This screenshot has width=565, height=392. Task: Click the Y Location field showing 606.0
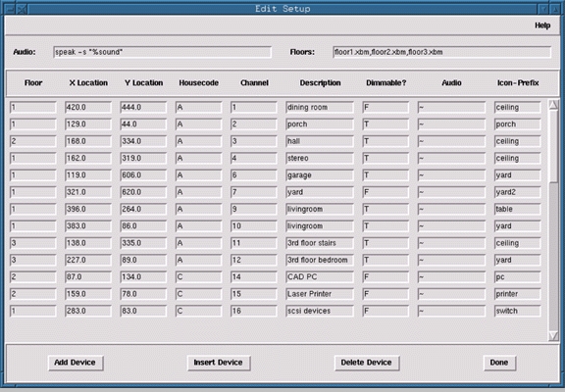(143, 175)
